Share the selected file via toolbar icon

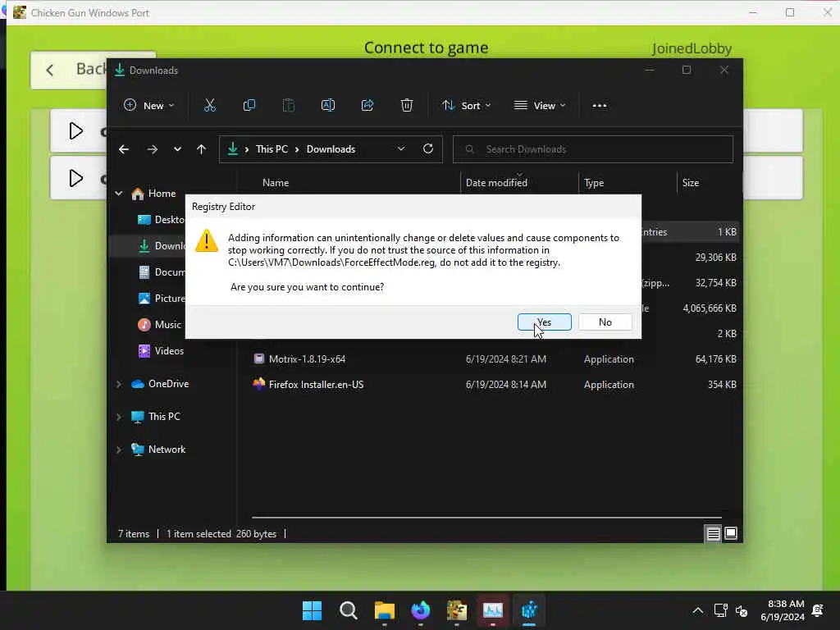coord(367,106)
